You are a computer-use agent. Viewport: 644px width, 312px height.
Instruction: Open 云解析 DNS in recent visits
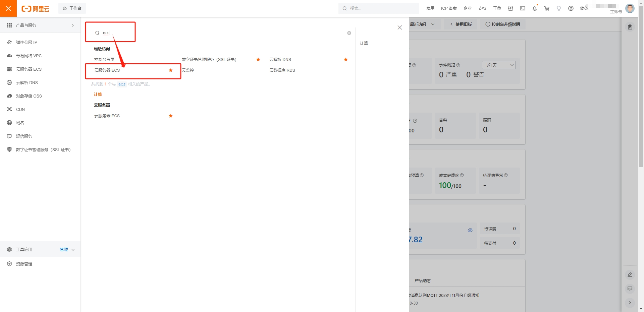click(x=280, y=59)
